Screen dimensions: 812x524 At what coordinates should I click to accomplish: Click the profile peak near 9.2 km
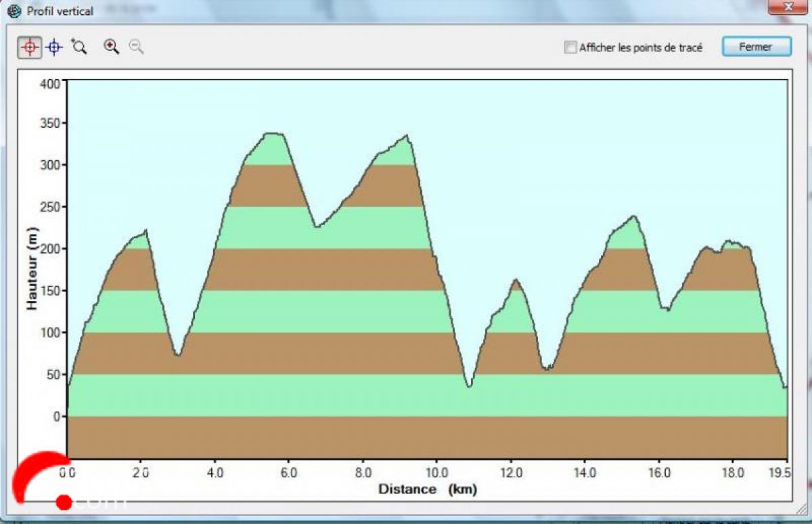pyautogui.click(x=406, y=136)
